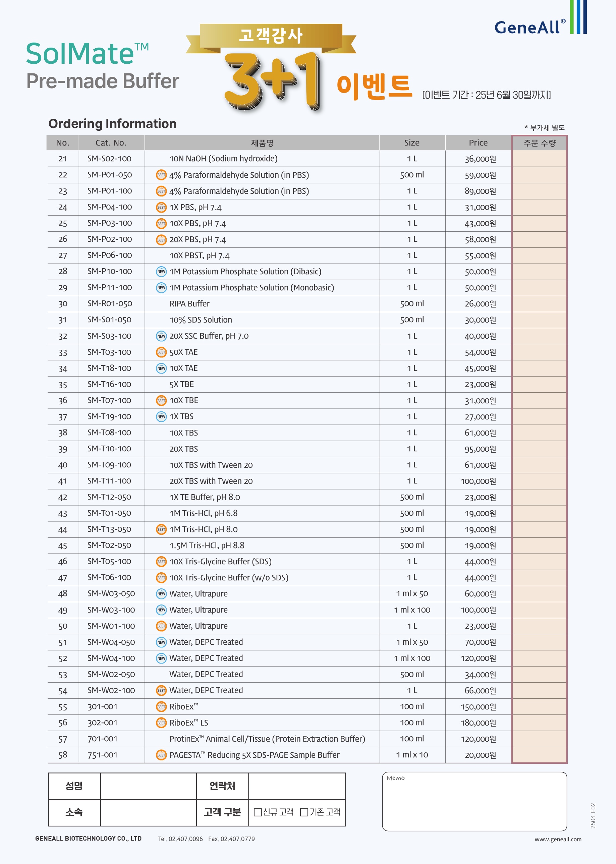Click the BEST badge on SM-P01-050 row
Image resolution: width=616 pixels, height=864 pixels.
tap(161, 175)
